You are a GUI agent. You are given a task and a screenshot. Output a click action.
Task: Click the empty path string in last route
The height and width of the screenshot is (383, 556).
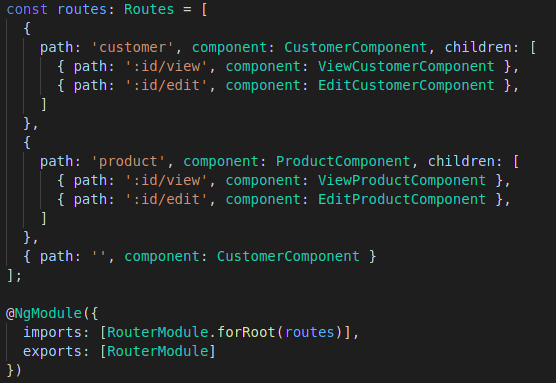pyautogui.click(x=99, y=256)
